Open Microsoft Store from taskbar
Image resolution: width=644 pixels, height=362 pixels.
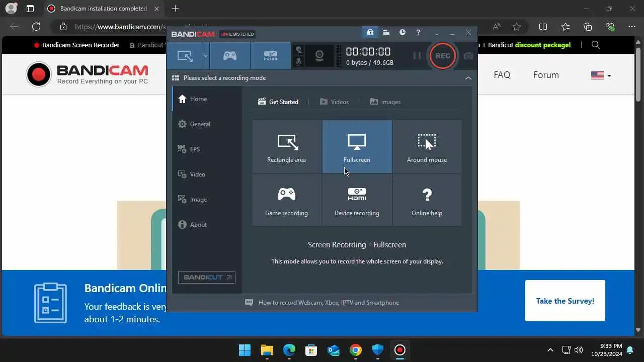(311, 350)
